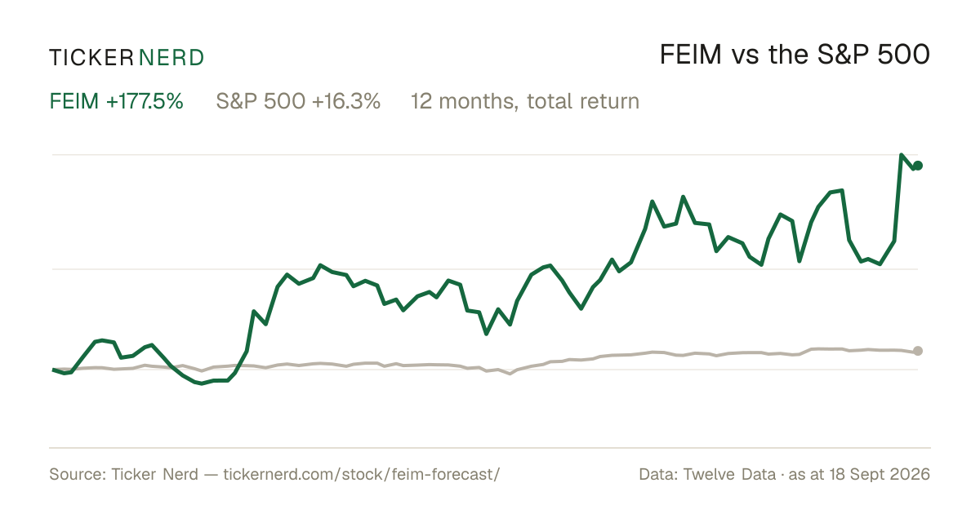The image size is (980, 514).
Task: Click the word TICKER in the logo
Action: [91, 57]
